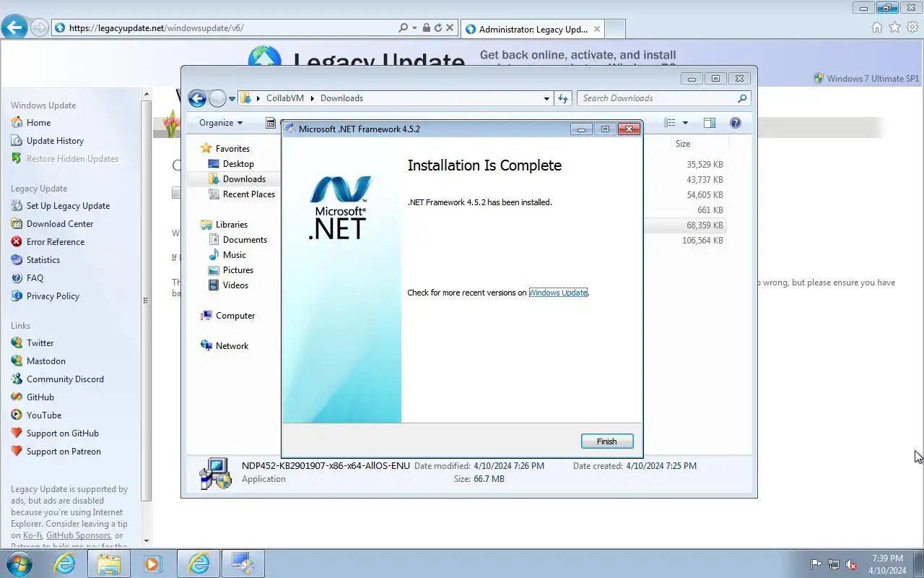Open the Download Center link
924x578 pixels.
60,224
